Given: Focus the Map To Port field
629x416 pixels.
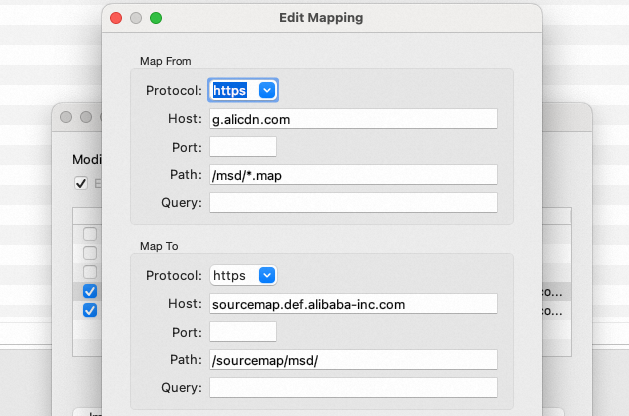Looking at the screenshot, I should click(x=242, y=331).
